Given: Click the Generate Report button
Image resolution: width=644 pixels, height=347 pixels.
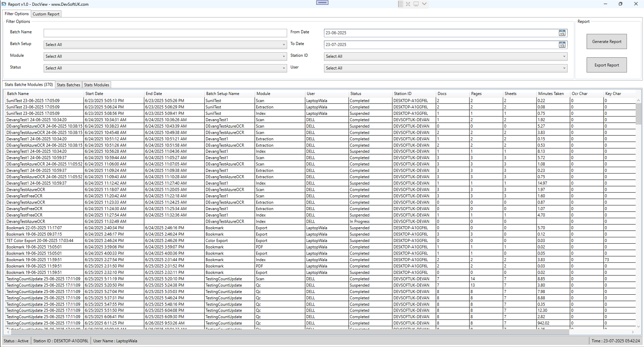Looking at the screenshot, I should 606,42.
